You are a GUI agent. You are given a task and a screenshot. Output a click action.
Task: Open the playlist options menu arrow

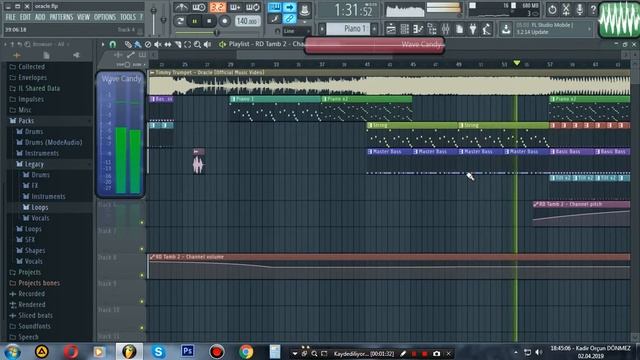coord(103,44)
